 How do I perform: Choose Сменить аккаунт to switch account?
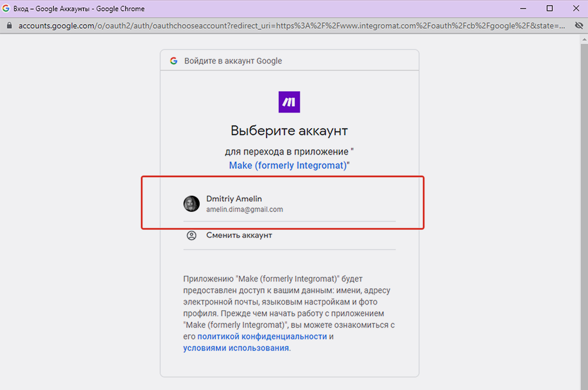point(289,235)
